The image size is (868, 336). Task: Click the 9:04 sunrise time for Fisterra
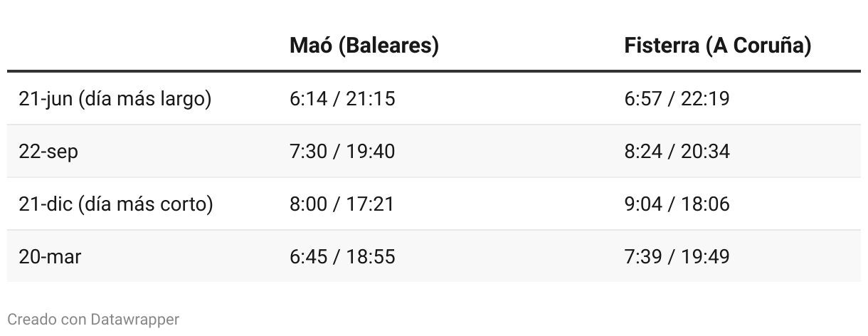643,204
